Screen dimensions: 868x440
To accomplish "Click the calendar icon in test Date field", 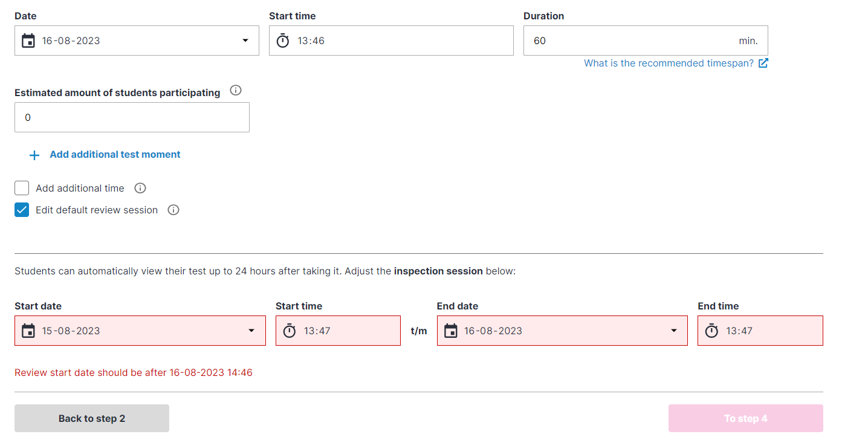I will coord(28,40).
